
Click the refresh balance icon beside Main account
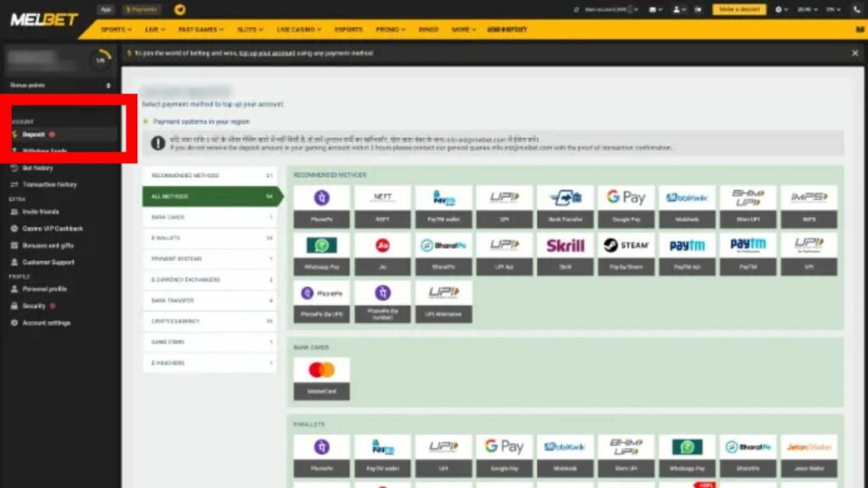coord(576,9)
